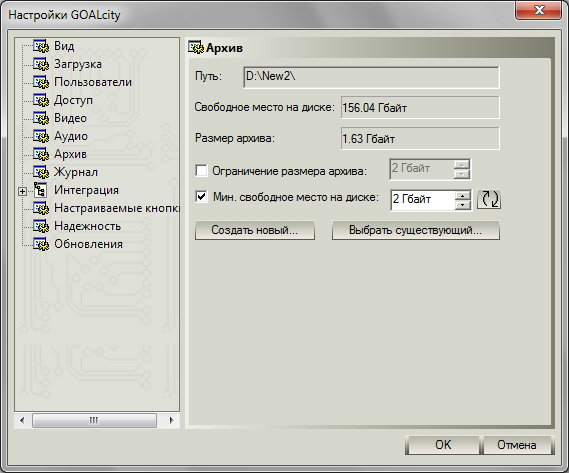Click the Создать новый... button
Viewport: 569px width, 473px height.
(x=255, y=230)
